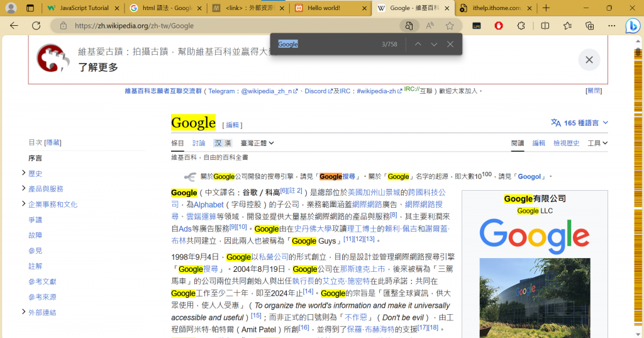
Task: Open the 美國加州山景城 link
Action: click(374, 193)
